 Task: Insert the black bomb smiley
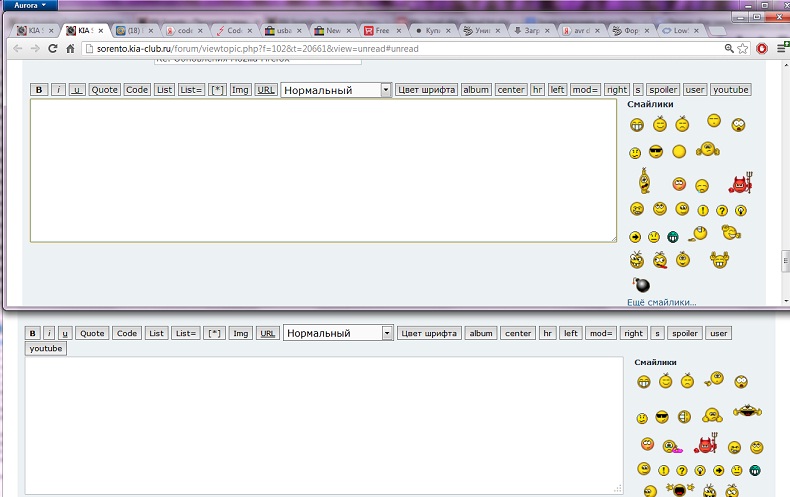[641, 285]
